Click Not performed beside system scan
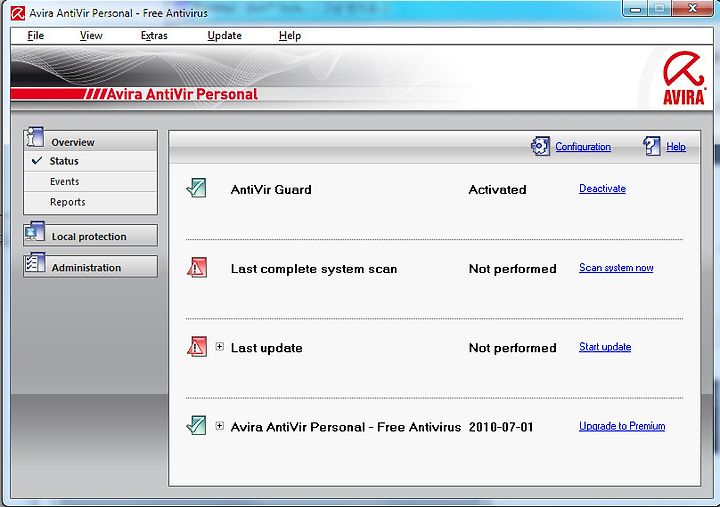The height and width of the screenshot is (507, 720). click(512, 269)
